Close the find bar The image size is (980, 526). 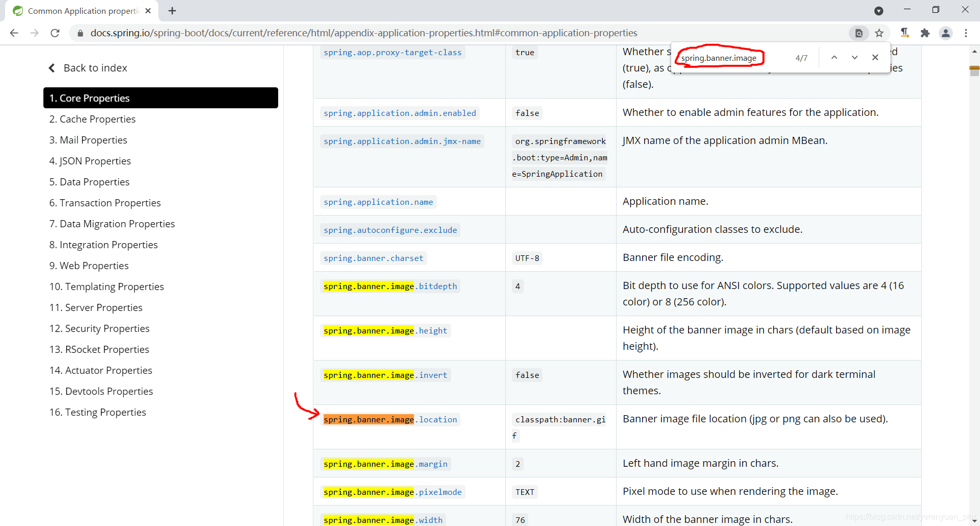pyautogui.click(x=875, y=57)
